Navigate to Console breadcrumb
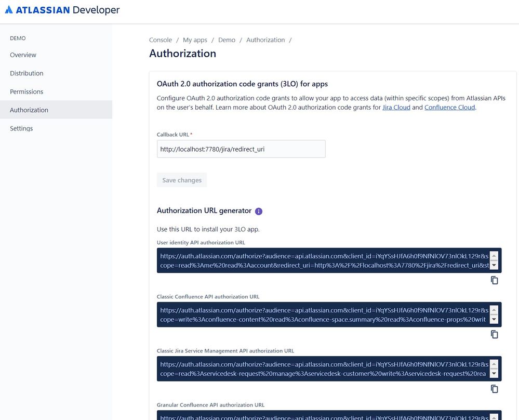The height and width of the screenshot is (420, 519). coord(161,40)
